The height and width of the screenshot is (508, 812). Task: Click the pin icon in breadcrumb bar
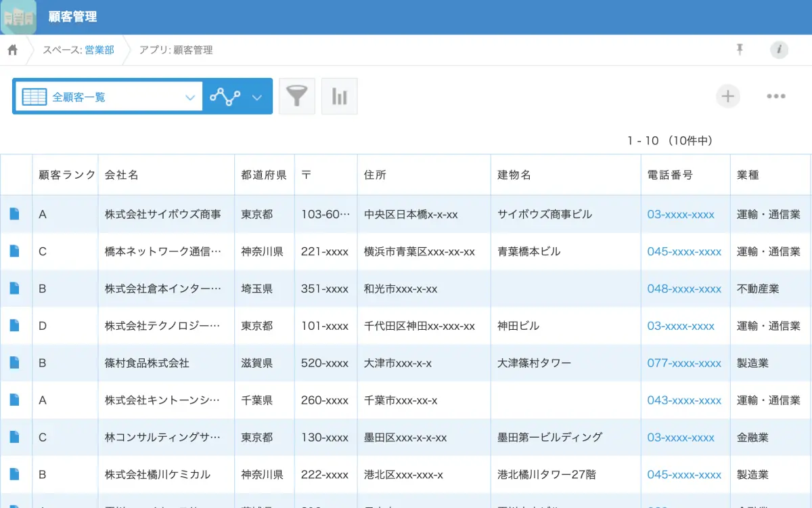(x=740, y=49)
